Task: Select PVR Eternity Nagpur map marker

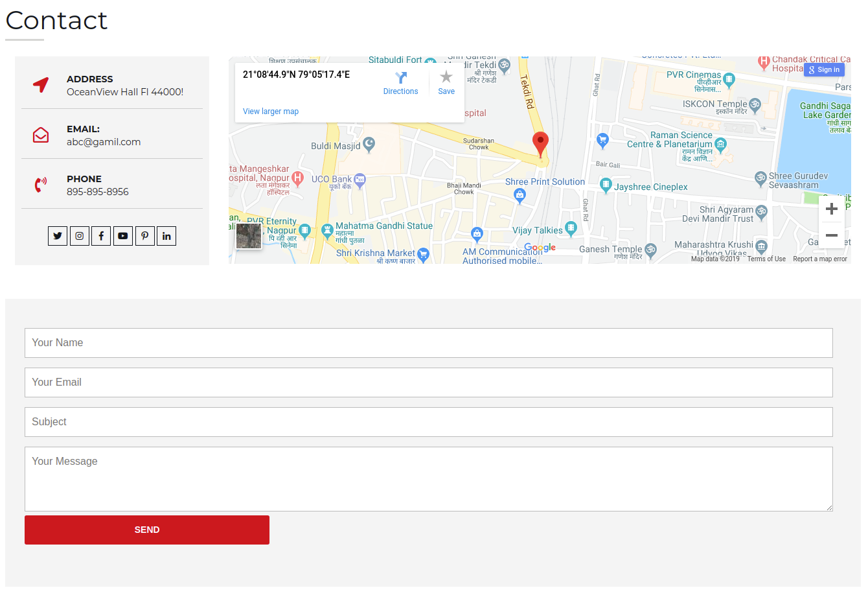Action: pos(305,231)
